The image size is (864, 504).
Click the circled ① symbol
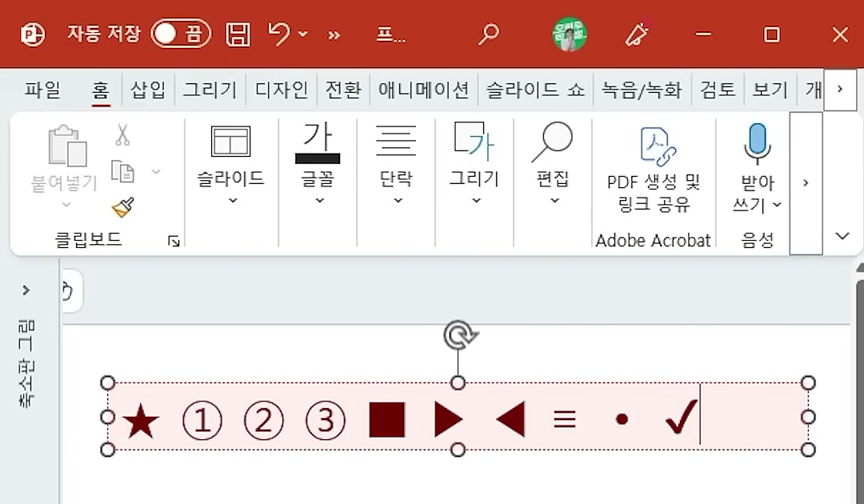(x=202, y=420)
